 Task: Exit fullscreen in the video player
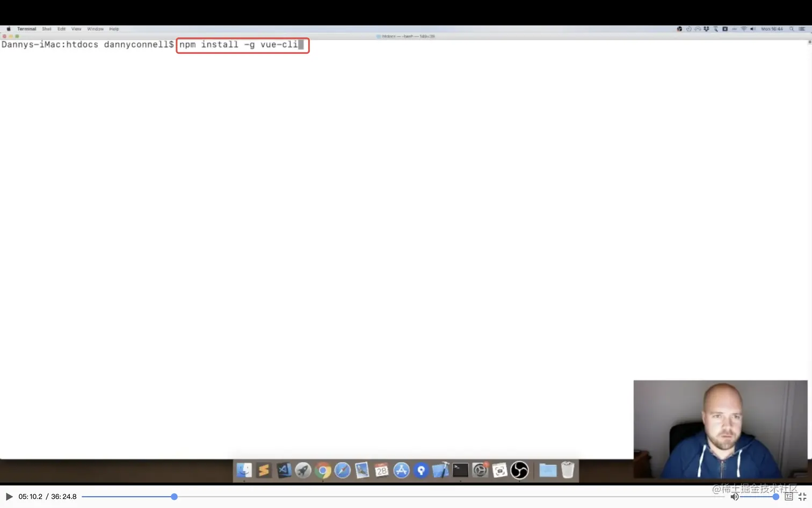coord(802,497)
